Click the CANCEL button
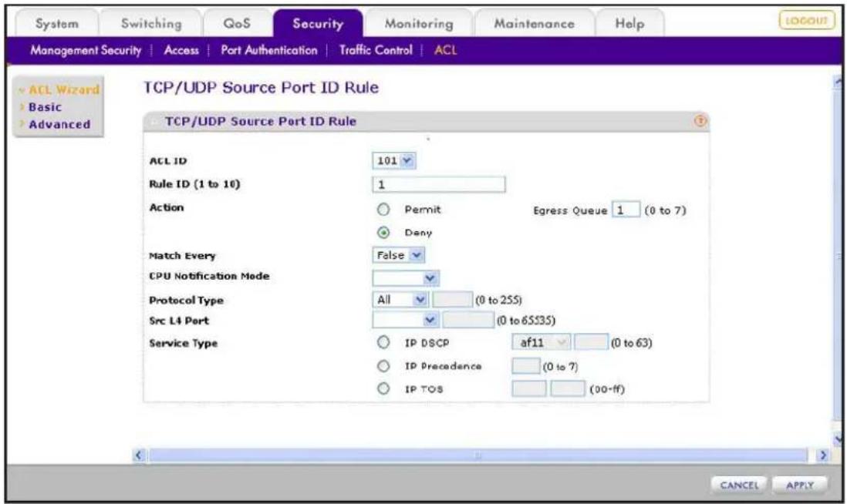 point(739,485)
